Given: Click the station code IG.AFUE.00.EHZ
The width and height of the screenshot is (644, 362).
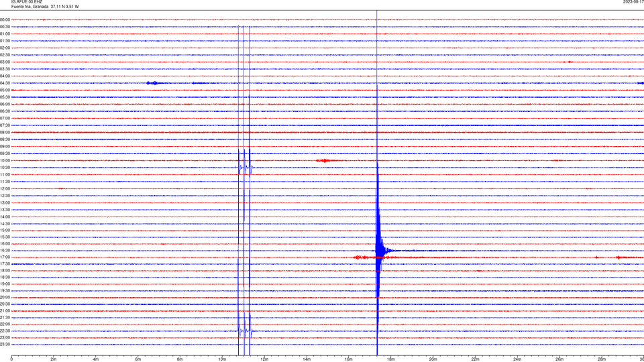Looking at the screenshot, I should point(27,1).
